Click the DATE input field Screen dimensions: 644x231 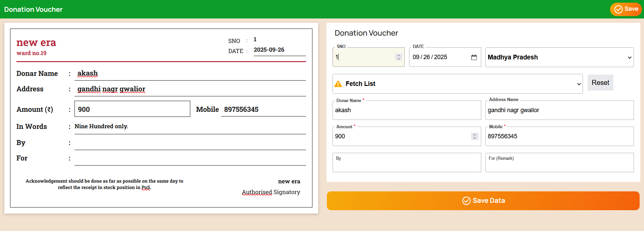coord(440,57)
